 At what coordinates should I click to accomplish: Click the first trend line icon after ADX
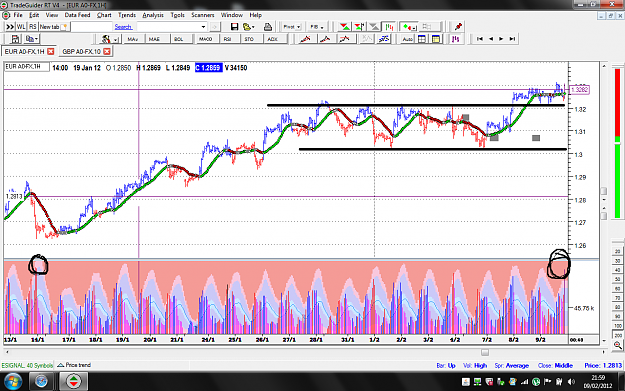coord(306,39)
